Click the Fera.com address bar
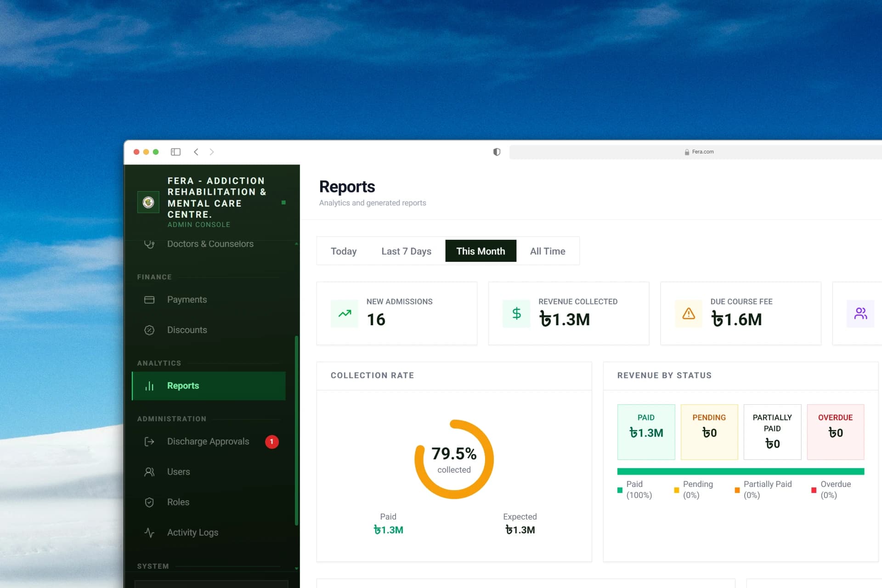The height and width of the screenshot is (588, 882). (695, 152)
